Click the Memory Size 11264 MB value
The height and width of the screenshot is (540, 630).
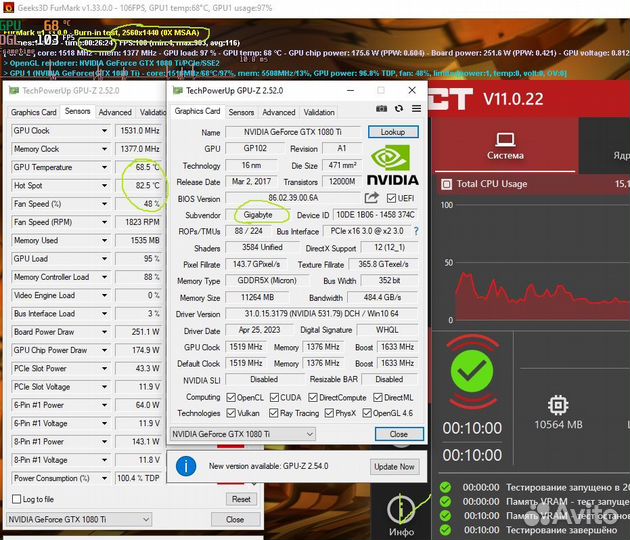tap(257, 297)
